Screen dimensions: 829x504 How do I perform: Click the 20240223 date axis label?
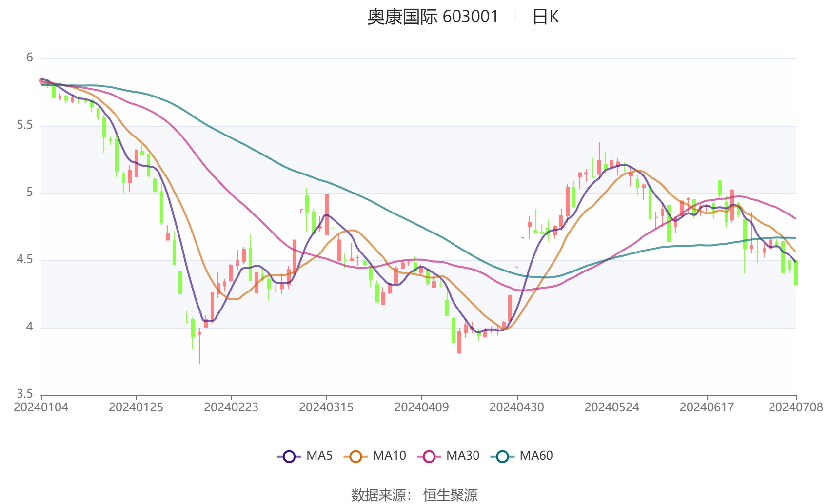231,407
